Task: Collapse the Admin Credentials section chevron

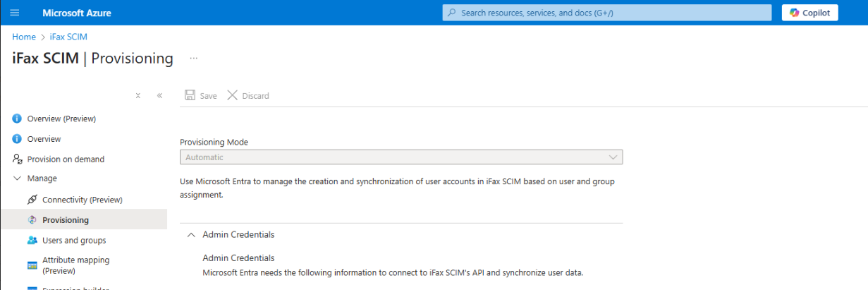Action: [x=190, y=234]
